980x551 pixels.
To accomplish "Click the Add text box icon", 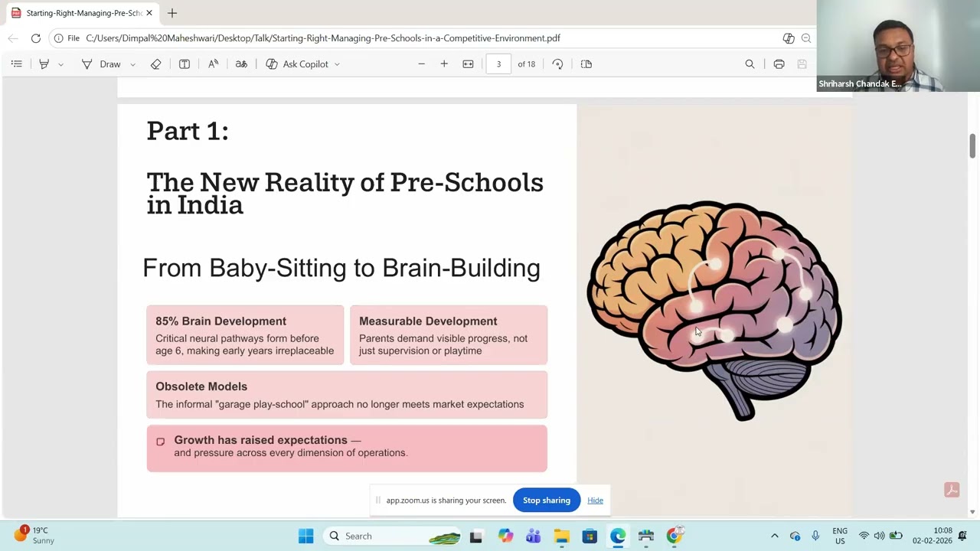I will pos(185,64).
